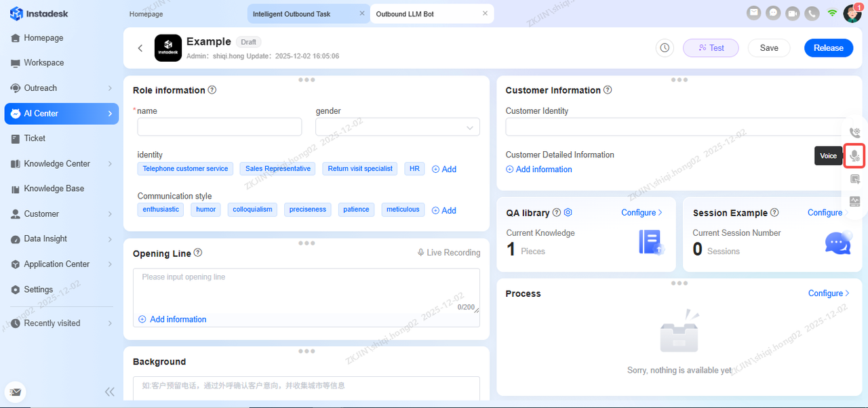Image resolution: width=868 pixels, height=408 pixels.
Task: Click the role name input field
Action: click(219, 127)
